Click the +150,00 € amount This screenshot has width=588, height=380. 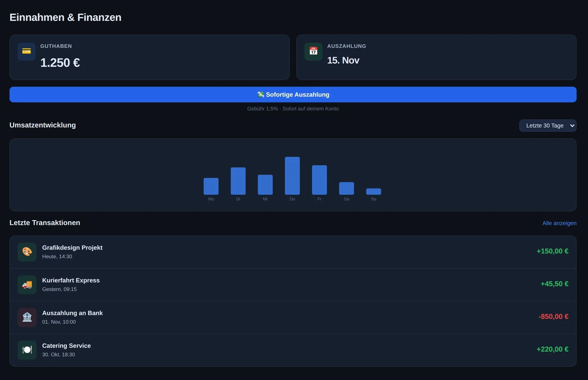point(552,251)
